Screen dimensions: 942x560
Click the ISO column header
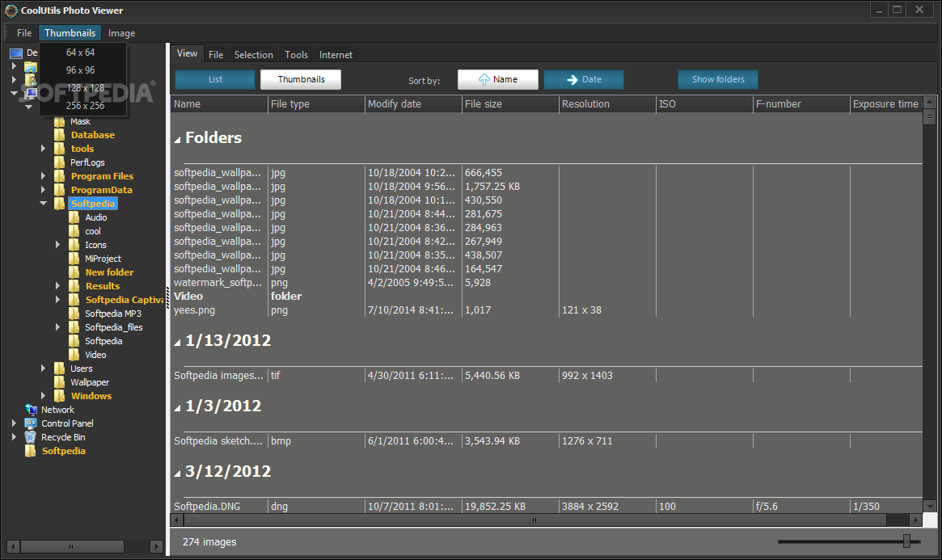pyautogui.click(x=705, y=103)
